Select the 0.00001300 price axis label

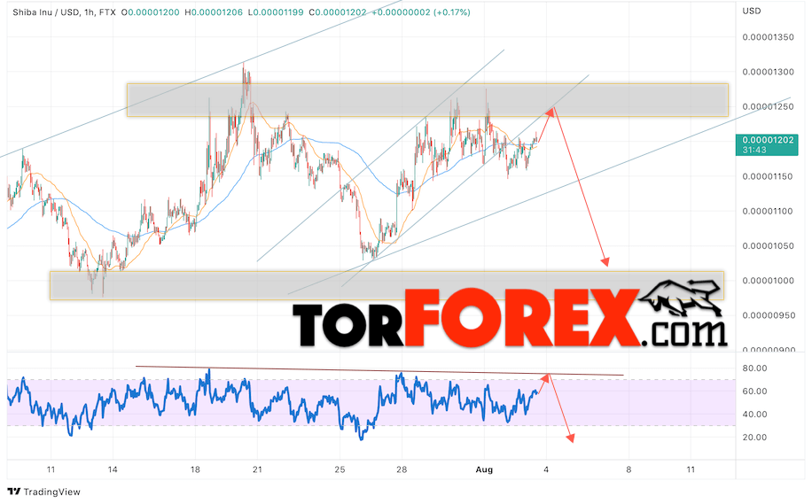click(x=768, y=72)
